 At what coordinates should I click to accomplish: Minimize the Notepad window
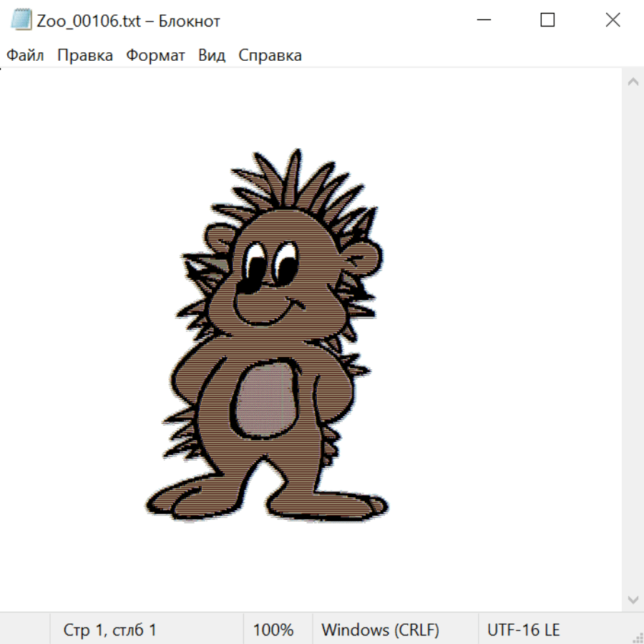point(483,20)
